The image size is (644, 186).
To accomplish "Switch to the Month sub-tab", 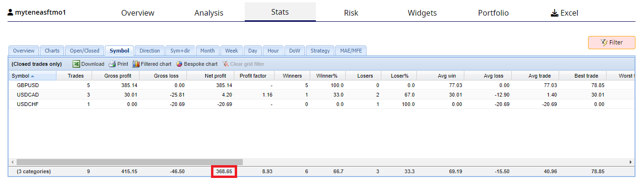I will [207, 51].
